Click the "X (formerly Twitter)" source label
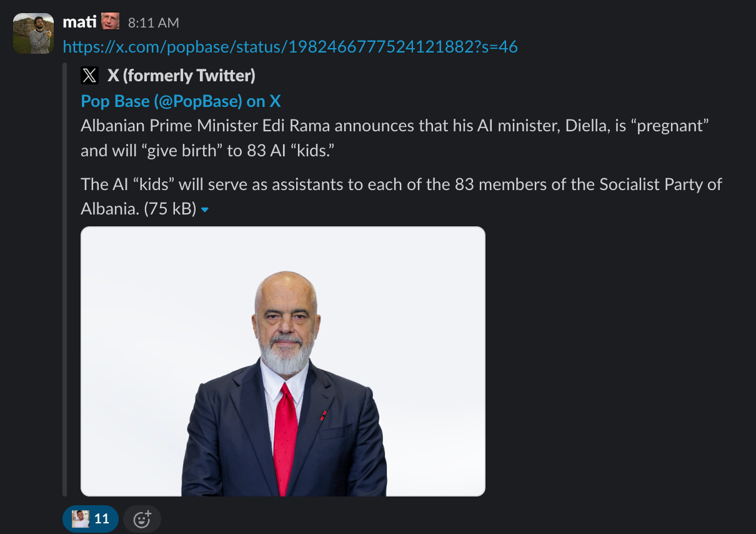 (x=181, y=76)
